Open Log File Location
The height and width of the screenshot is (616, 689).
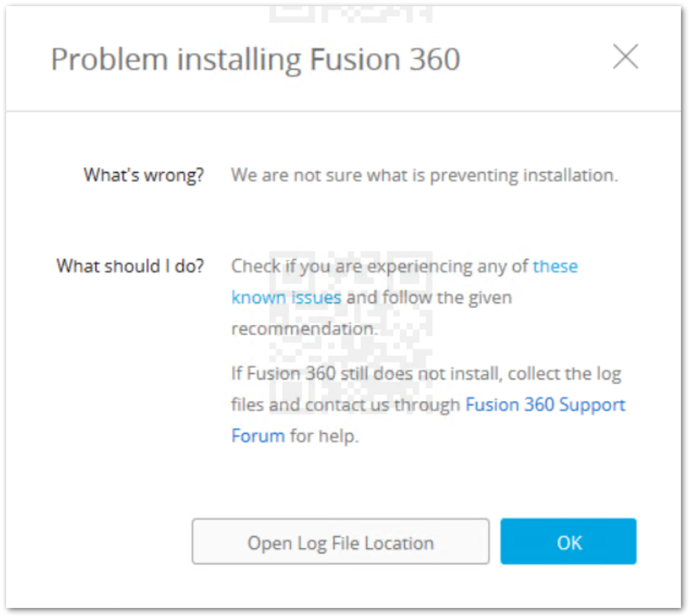pos(340,542)
